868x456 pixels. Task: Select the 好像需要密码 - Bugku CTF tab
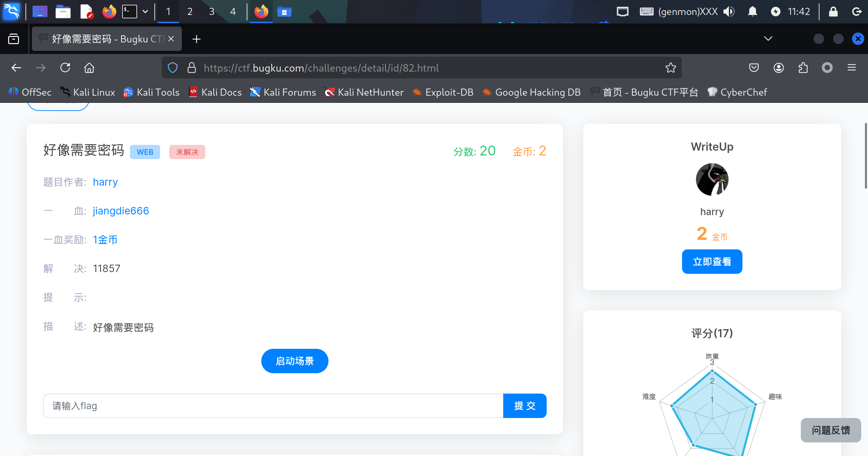pyautogui.click(x=107, y=39)
